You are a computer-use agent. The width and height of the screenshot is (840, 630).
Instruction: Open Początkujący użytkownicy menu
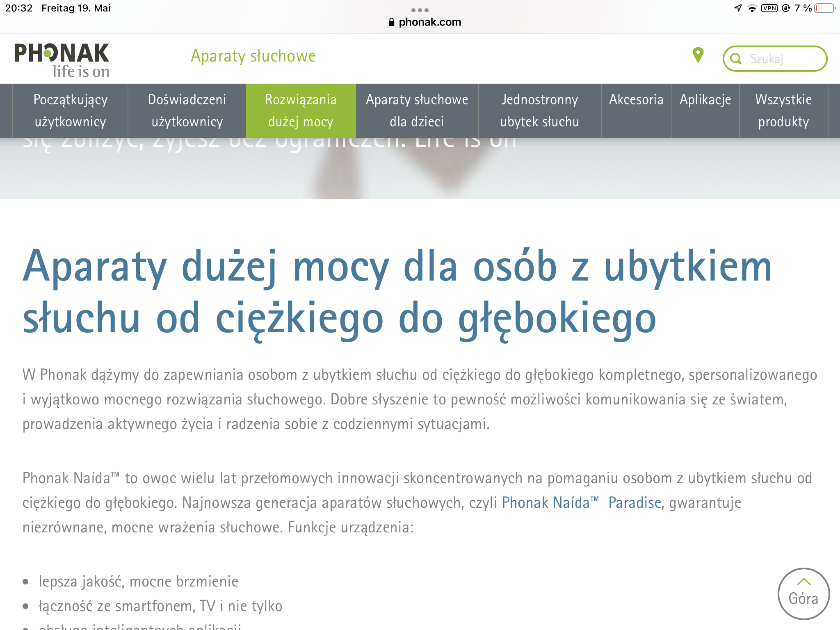[x=71, y=111]
